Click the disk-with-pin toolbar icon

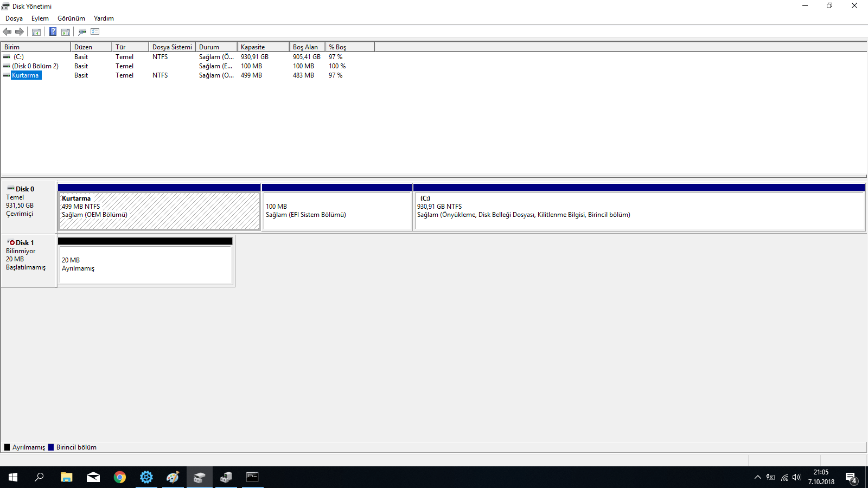tap(82, 32)
